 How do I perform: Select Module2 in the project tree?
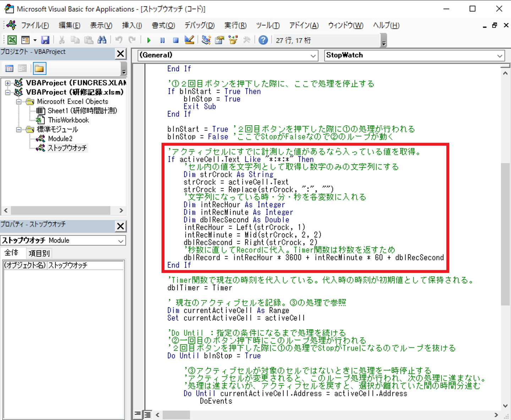(x=60, y=139)
